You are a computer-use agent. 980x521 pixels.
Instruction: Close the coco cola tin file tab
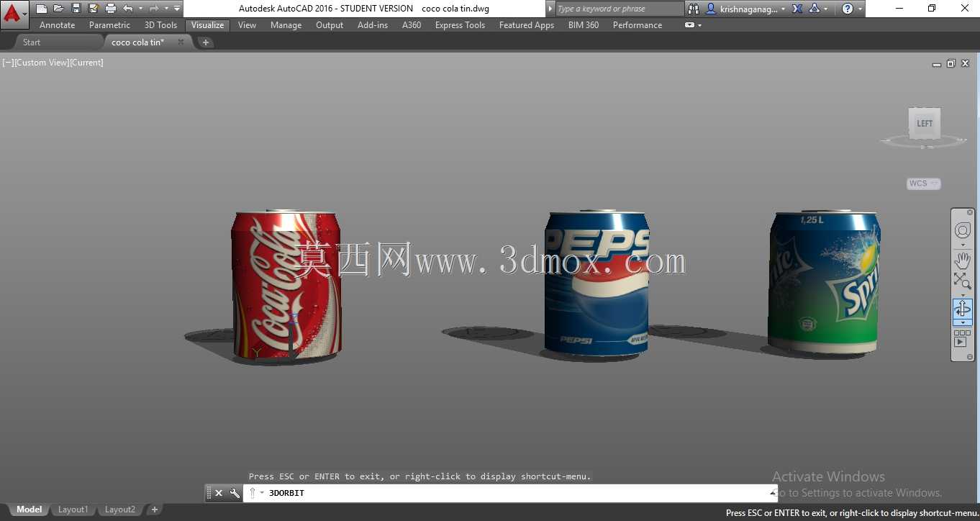[181, 42]
